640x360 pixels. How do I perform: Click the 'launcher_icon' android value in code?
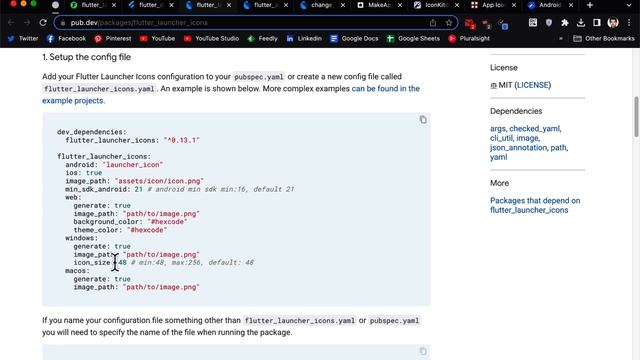[x=133, y=164]
